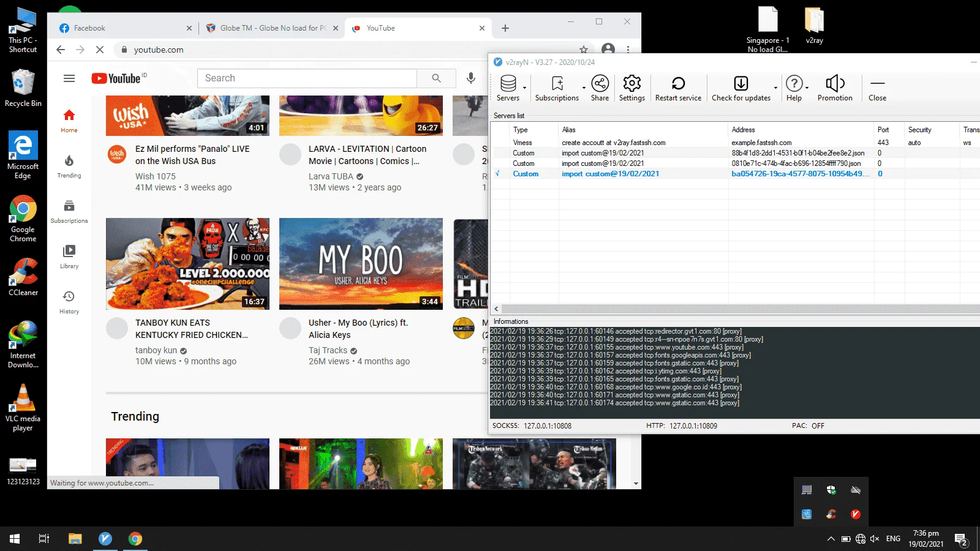
Task: Visit the Taj Tracks channel link
Action: pyautogui.click(x=328, y=350)
